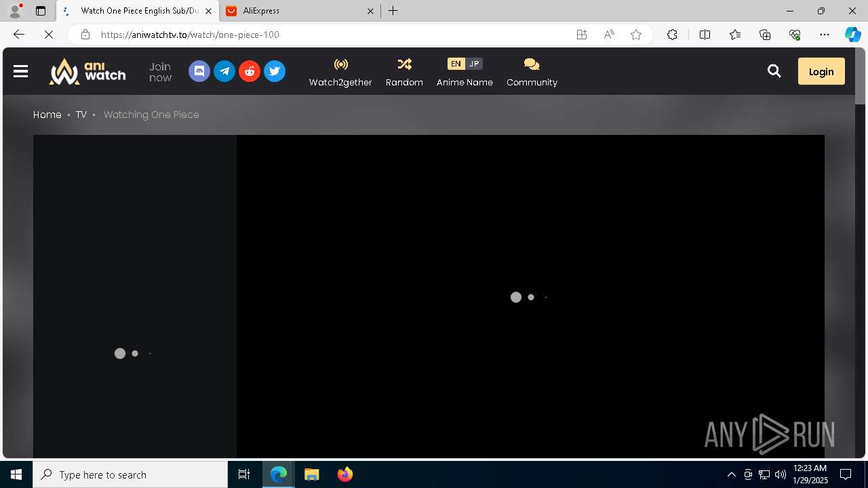Open File Explorer from taskbar

(312, 474)
